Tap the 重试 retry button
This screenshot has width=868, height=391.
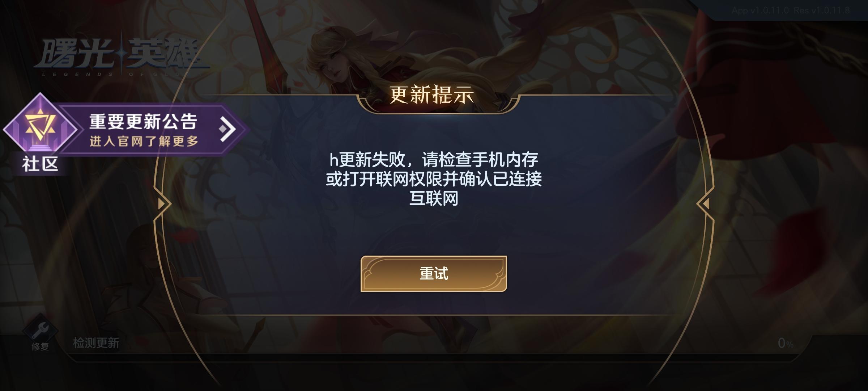[x=434, y=273]
